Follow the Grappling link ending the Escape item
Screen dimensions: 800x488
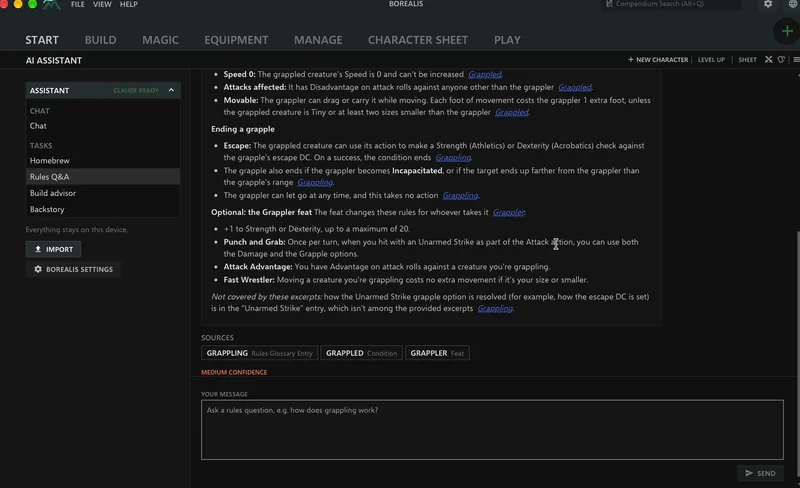(453, 158)
